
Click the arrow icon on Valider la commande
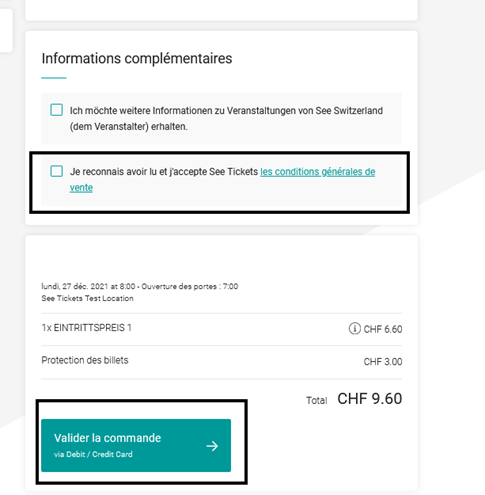(x=212, y=446)
